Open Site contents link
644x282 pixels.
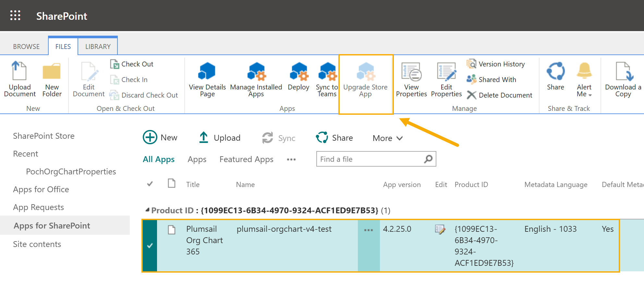point(37,244)
